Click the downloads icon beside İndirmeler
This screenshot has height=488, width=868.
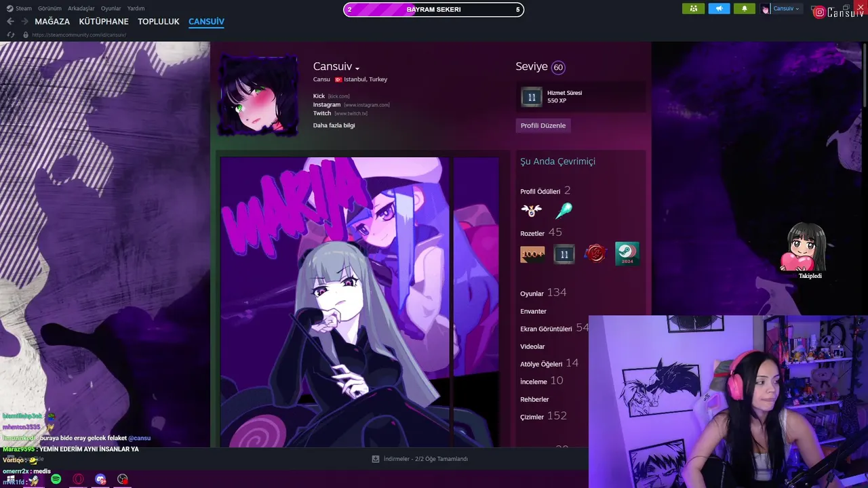[375, 459]
